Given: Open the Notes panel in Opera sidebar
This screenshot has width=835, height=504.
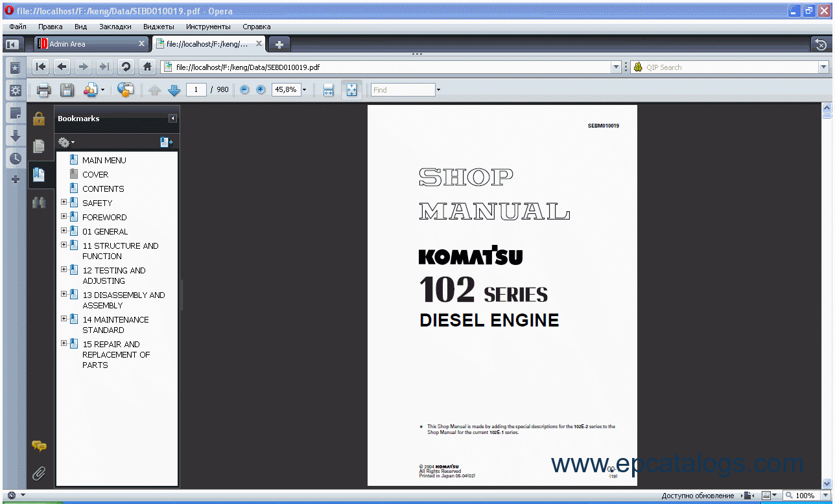Looking at the screenshot, I should (x=16, y=113).
